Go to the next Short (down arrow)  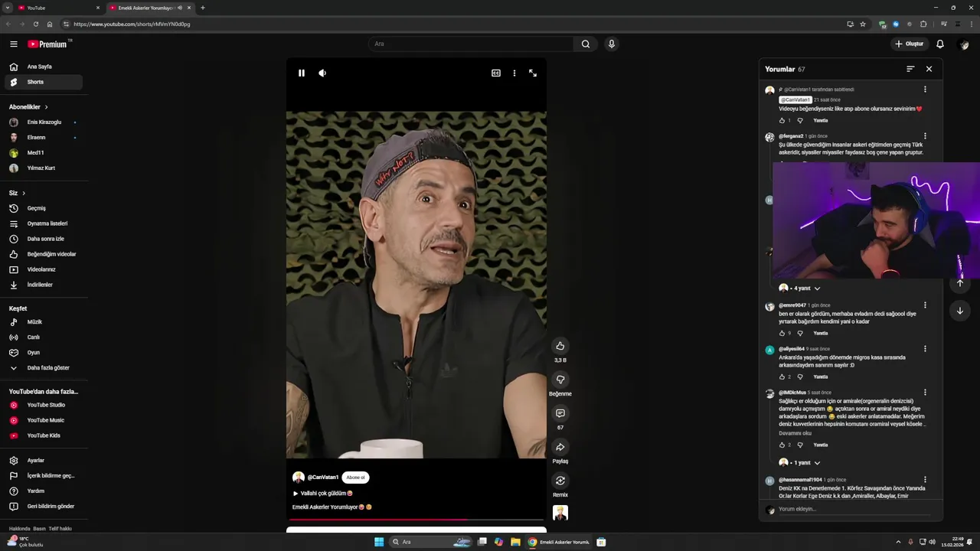point(960,311)
